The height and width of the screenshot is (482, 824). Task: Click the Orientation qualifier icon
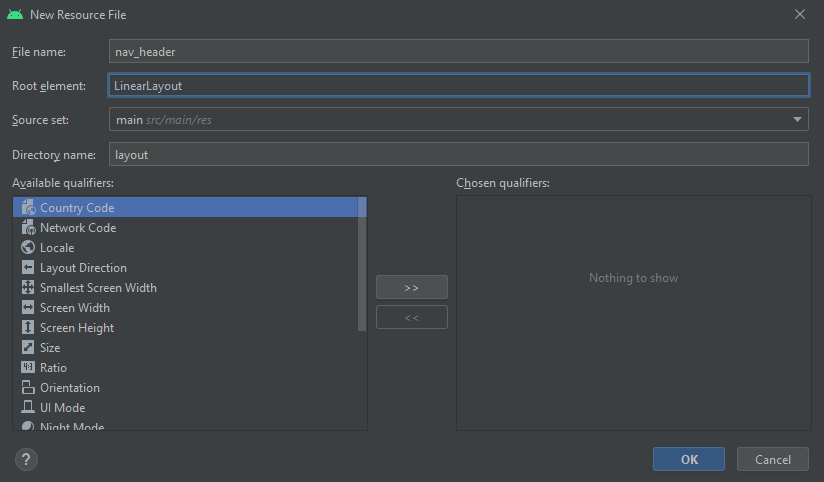click(x=28, y=387)
